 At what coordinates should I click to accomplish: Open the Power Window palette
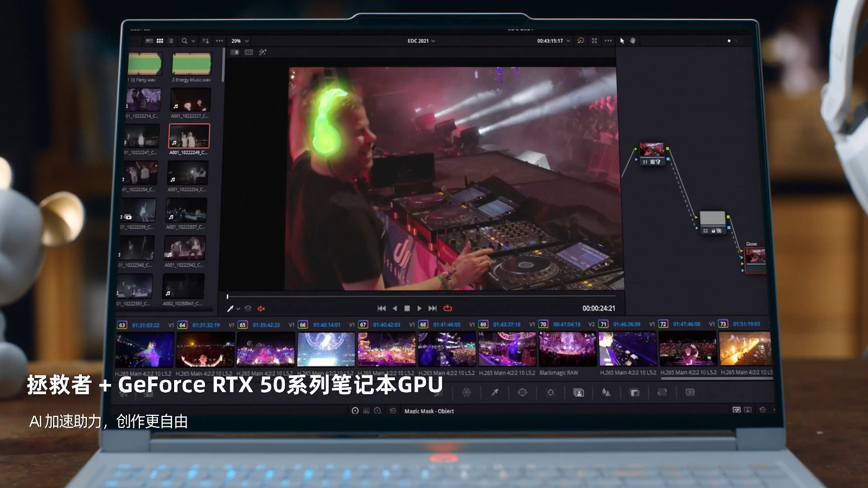coord(522,392)
